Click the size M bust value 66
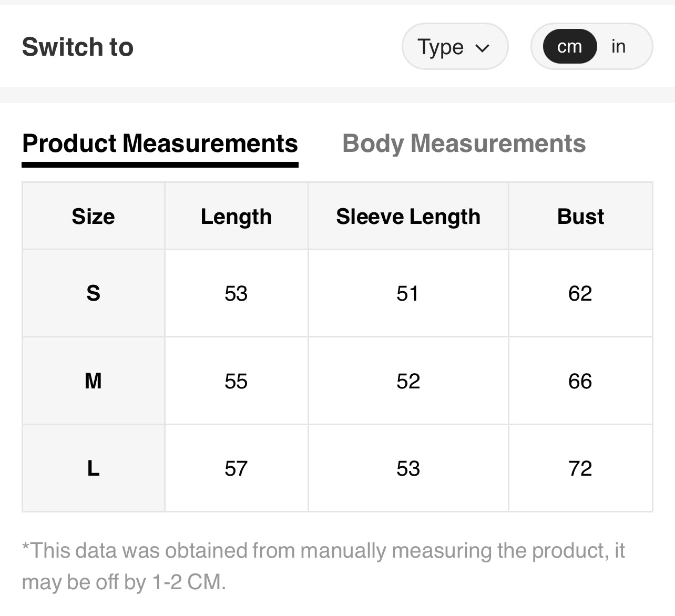 point(580,381)
